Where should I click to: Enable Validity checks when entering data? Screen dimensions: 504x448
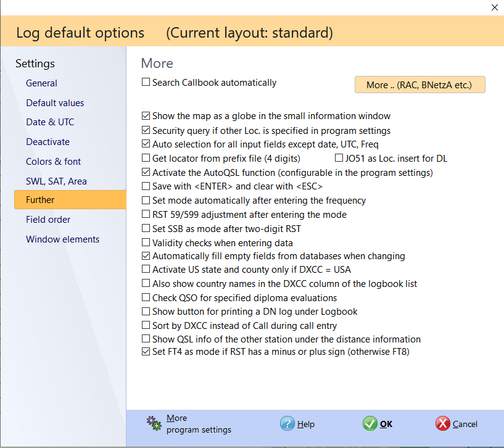(x=146, y=242)
